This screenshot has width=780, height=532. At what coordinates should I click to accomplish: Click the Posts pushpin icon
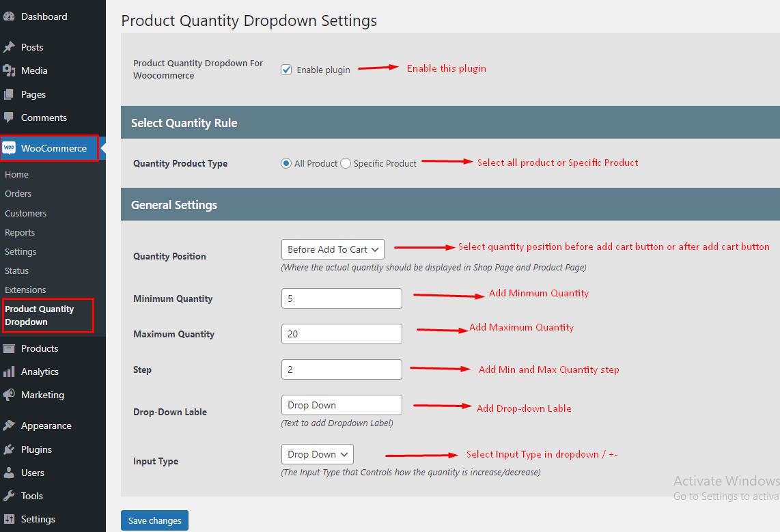[x=9, y=47]
